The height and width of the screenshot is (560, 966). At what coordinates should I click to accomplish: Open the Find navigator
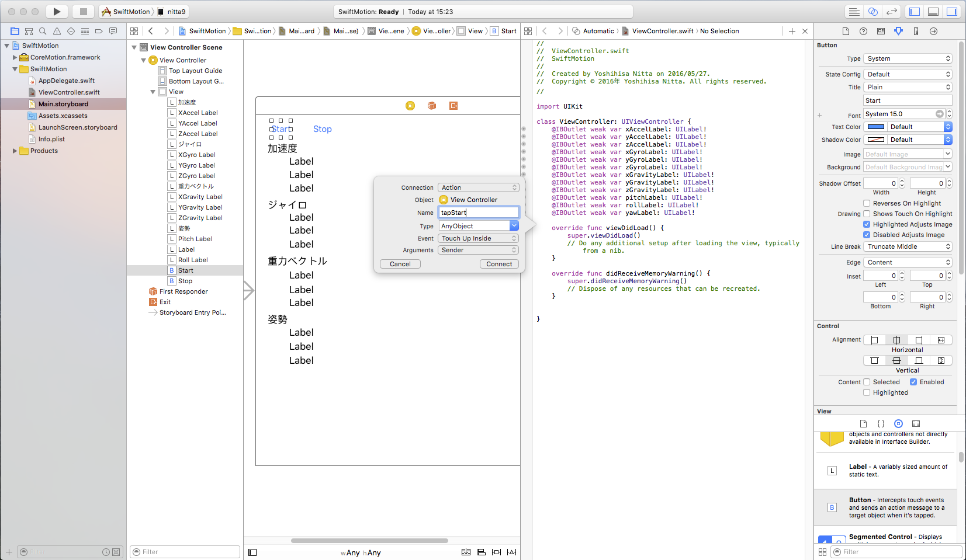43,31
